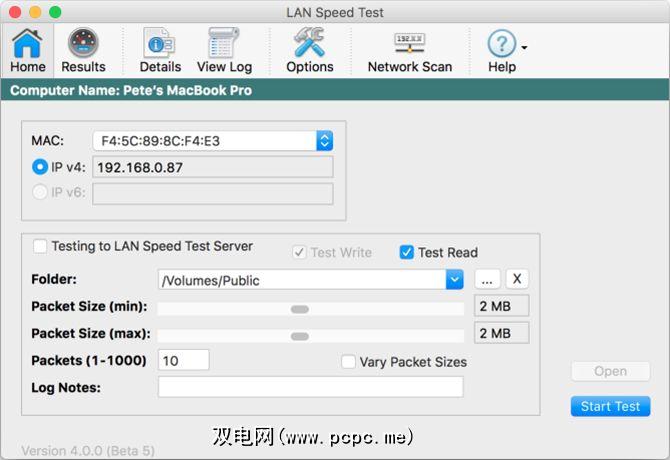670x460 pixels.
Task: Click the Start Test button
Action: (x=610, y=406)
